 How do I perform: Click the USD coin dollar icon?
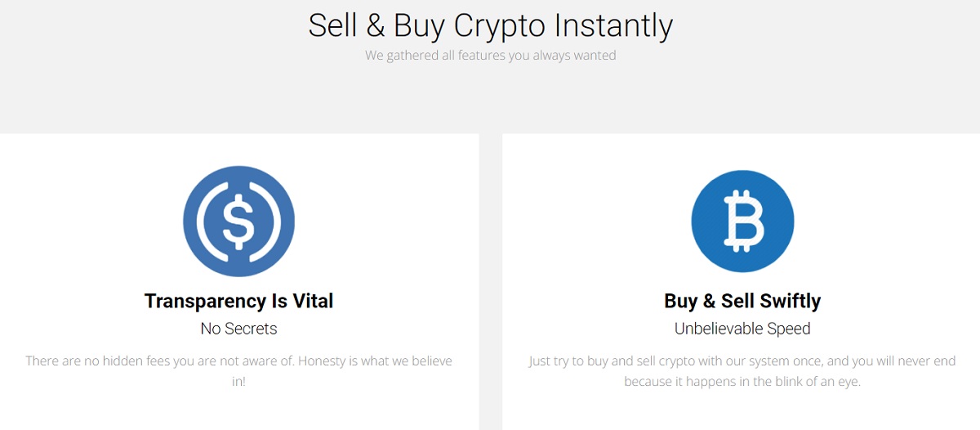238,222
